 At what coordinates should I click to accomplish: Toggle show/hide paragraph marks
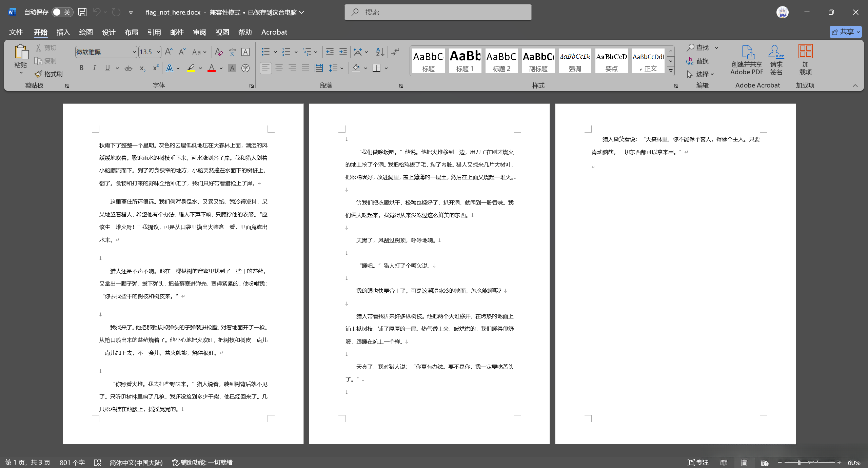(395, 52)
